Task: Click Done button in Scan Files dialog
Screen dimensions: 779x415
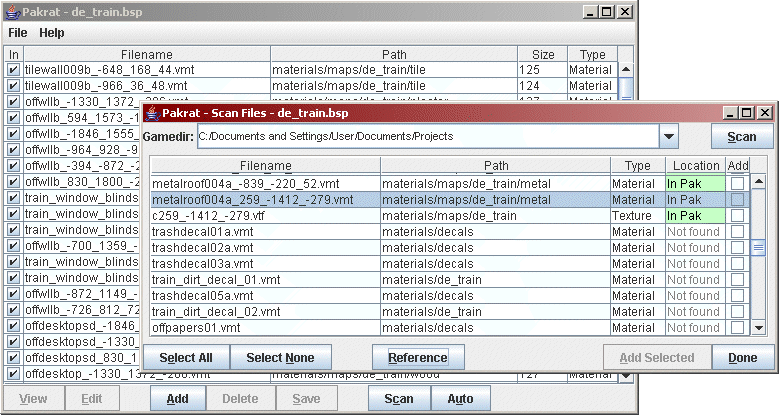Action: 742,358
